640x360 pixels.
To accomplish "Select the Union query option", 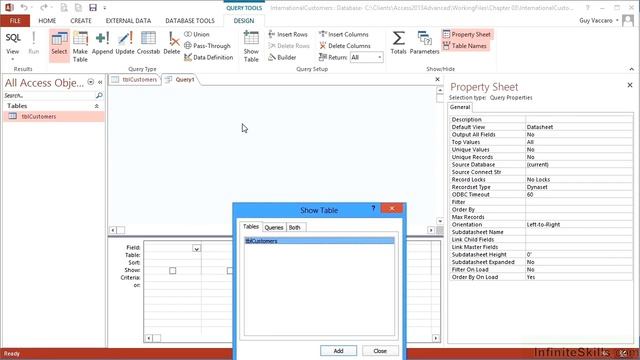I will click(197, 34).
